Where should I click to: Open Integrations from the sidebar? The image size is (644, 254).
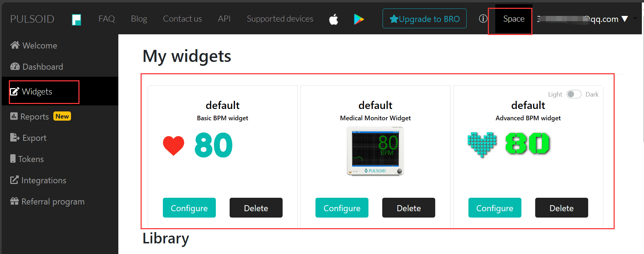click(x=43, y=180)
